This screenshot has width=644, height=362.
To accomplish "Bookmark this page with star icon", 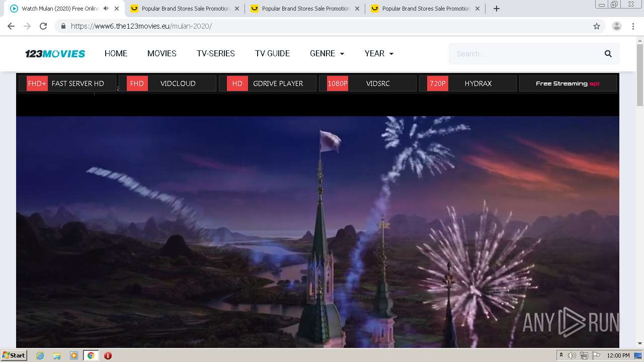I will (x=597, y=26).
